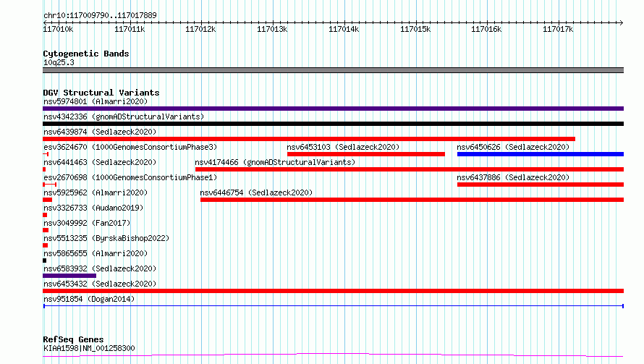Click the KIAA1598|NM_001258300 gene label
Screen dimensions: 644x364
click(89, 348)
